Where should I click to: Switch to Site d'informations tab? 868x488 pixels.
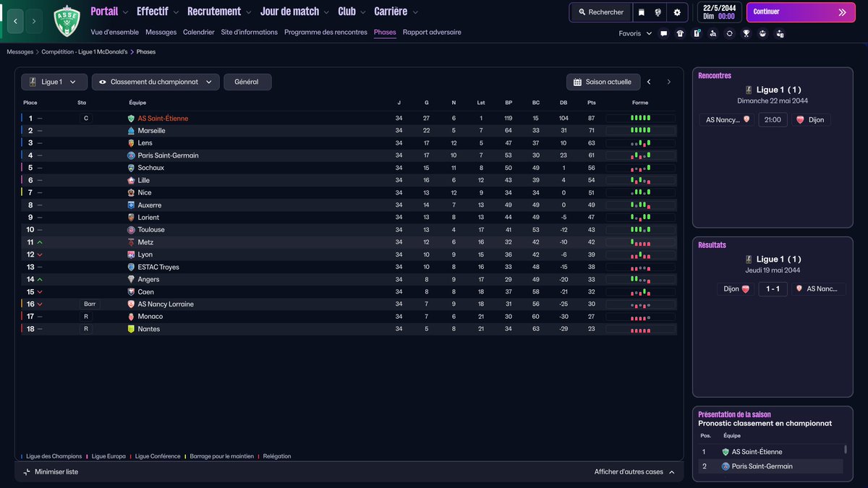[x=250, y=33]
